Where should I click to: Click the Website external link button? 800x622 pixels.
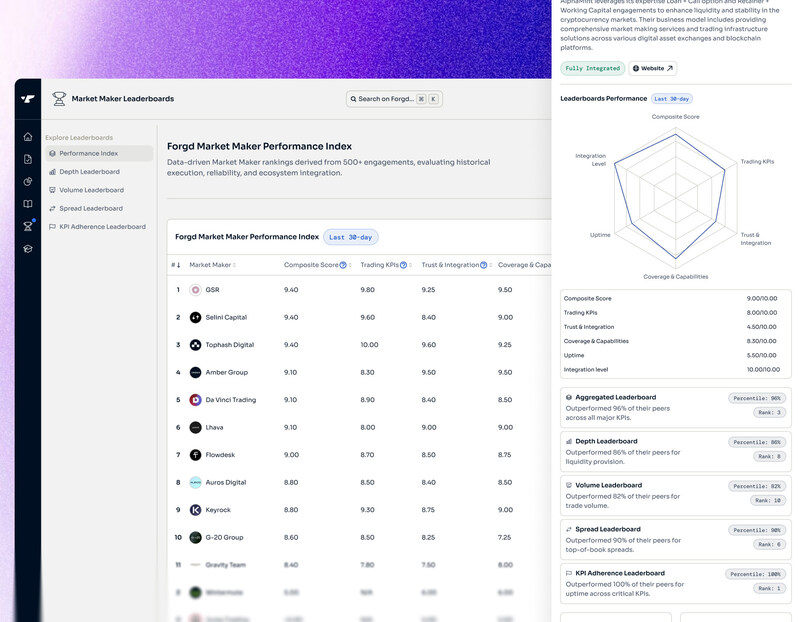(x=653, y=68)
